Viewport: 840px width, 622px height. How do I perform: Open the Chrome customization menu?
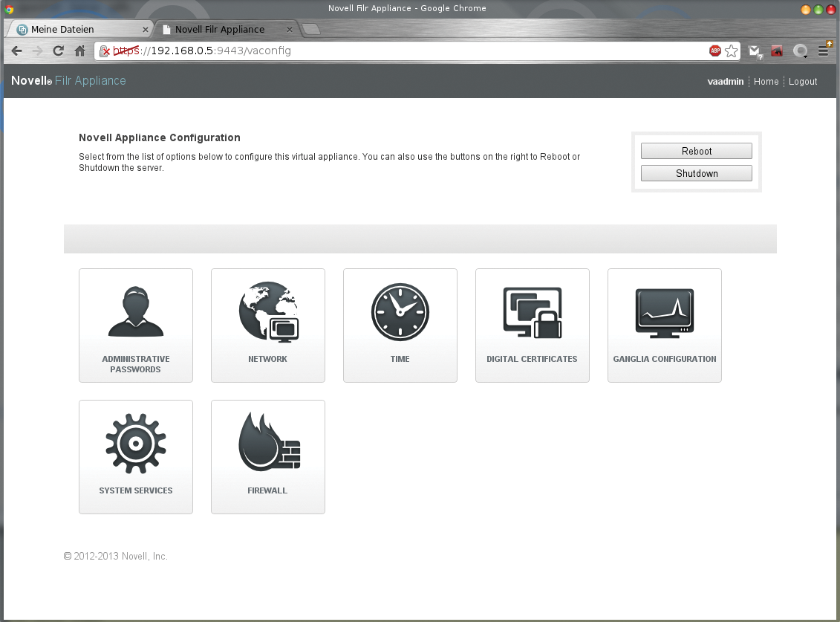pos(824,51)
